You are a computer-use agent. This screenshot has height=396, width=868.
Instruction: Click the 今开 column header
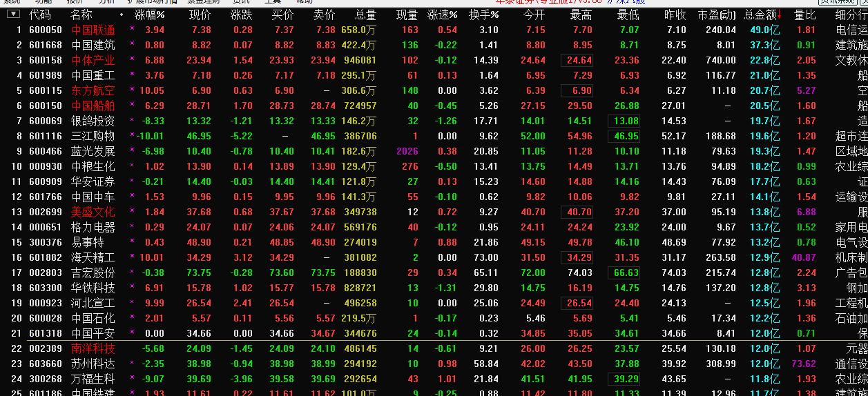pyautogui.click(x=534, y=14)
